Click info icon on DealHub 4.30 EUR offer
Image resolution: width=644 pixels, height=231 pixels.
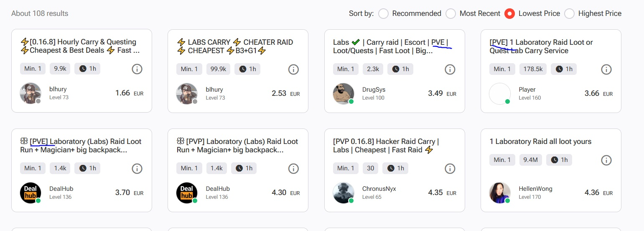[293, 169]
